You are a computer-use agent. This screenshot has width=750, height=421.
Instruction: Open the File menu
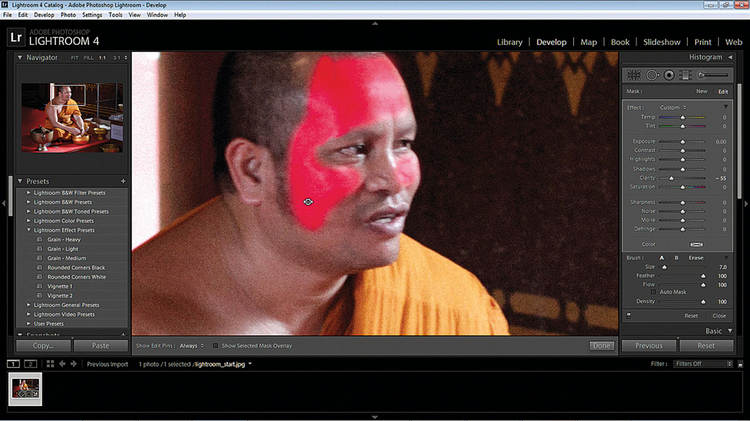[8, 15]
